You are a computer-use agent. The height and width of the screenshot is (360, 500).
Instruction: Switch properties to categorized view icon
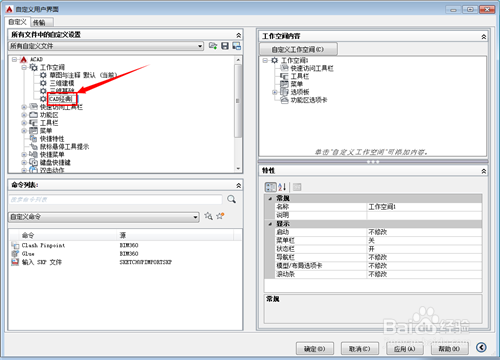coord(270,187)
